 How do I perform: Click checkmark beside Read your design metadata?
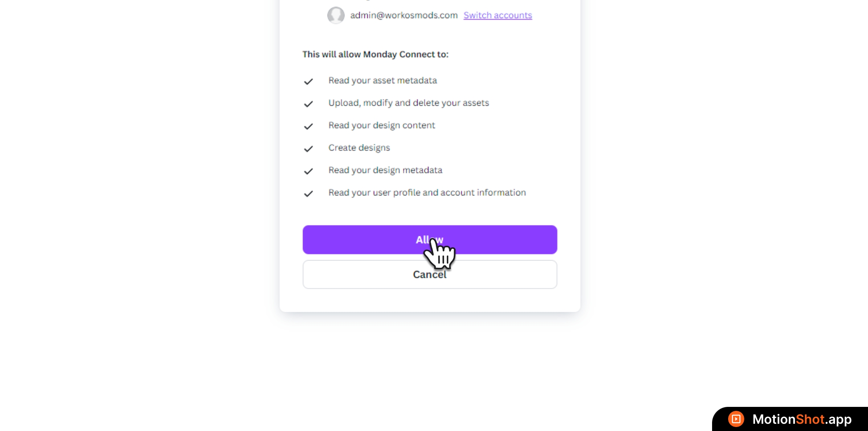tap(308, 172)
